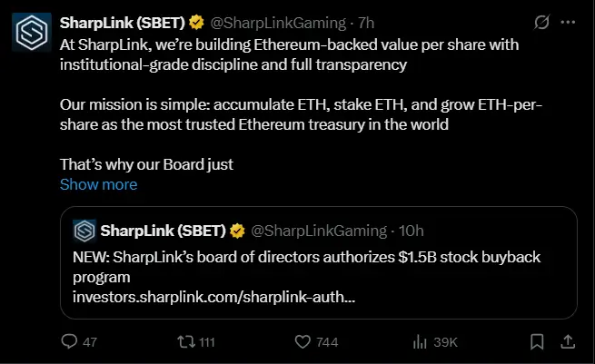Screen dimensions: 595x364
Task: Click the share upload icon
Action: tap(568, 342)
